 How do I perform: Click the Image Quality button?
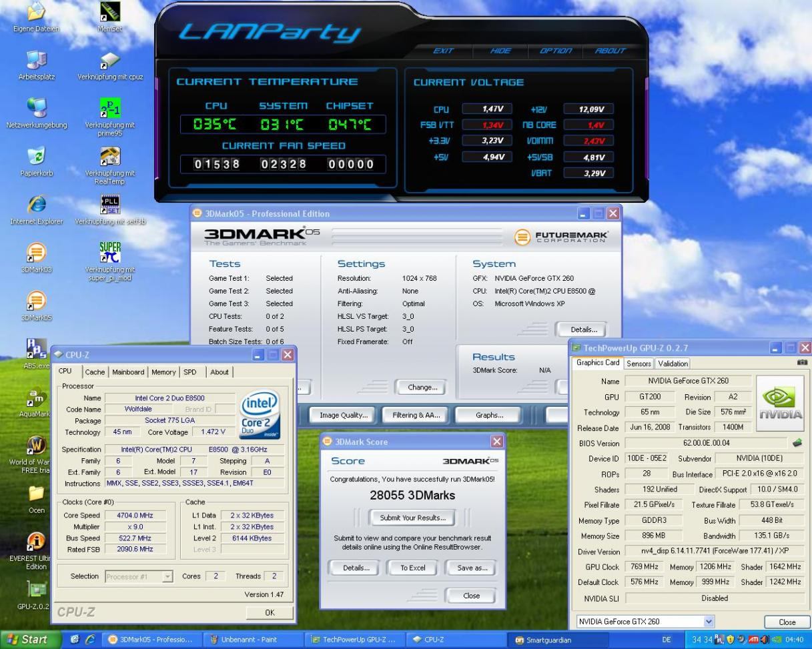point(344,415)
